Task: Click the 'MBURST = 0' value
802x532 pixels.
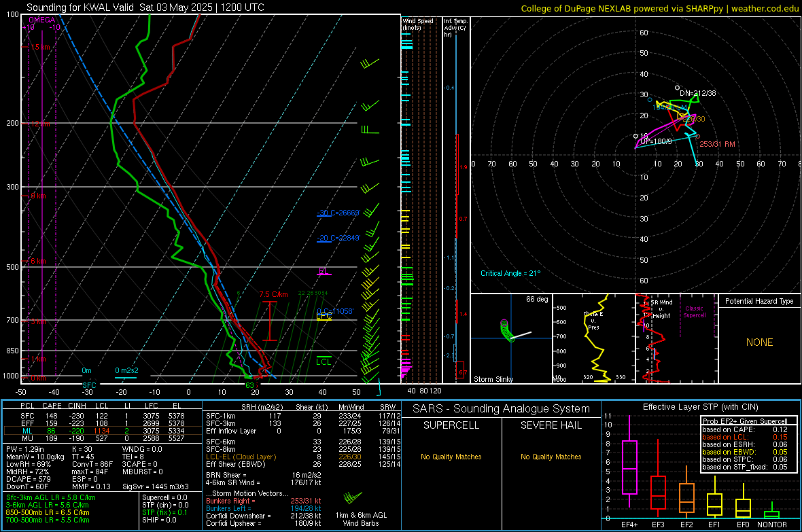Action: click(x=143, y=472)
